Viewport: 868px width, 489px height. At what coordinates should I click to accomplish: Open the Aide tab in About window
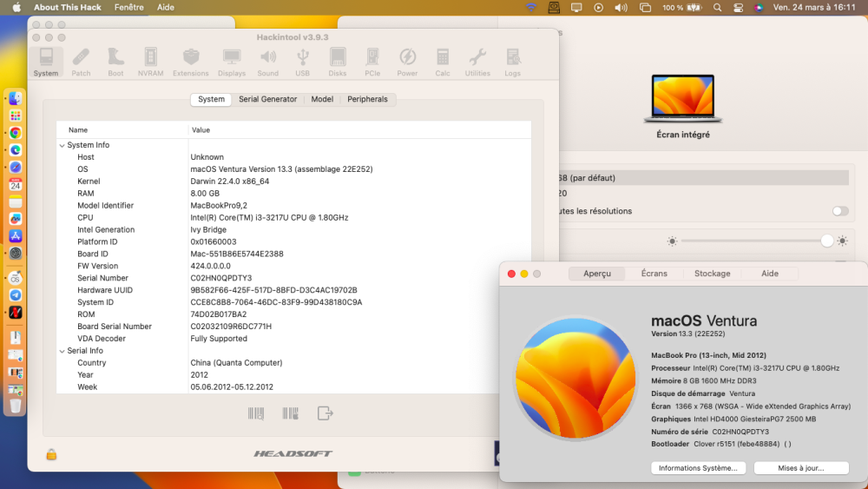[769, 274]
